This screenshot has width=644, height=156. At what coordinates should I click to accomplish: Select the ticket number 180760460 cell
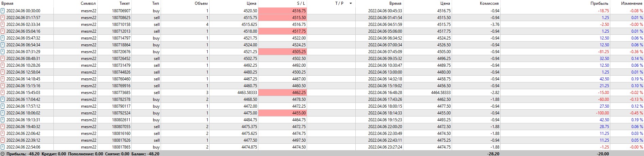click(121, 79)
